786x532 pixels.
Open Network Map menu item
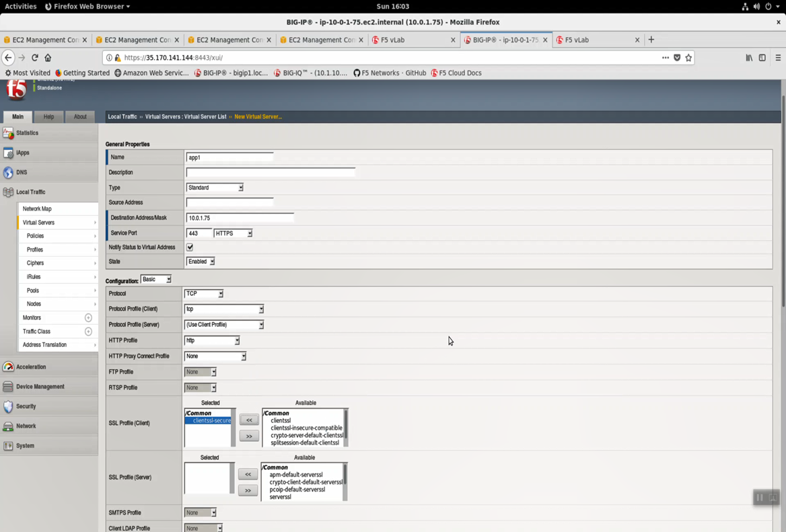pyautogui.click(x=37, y=209)
